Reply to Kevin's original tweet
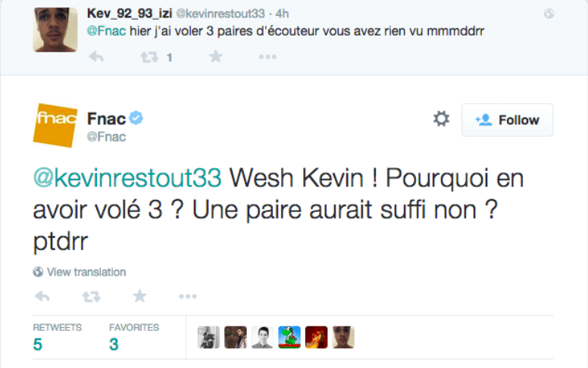Image resolution: width=588 pixels, height=368 pixels. (96, 57)
